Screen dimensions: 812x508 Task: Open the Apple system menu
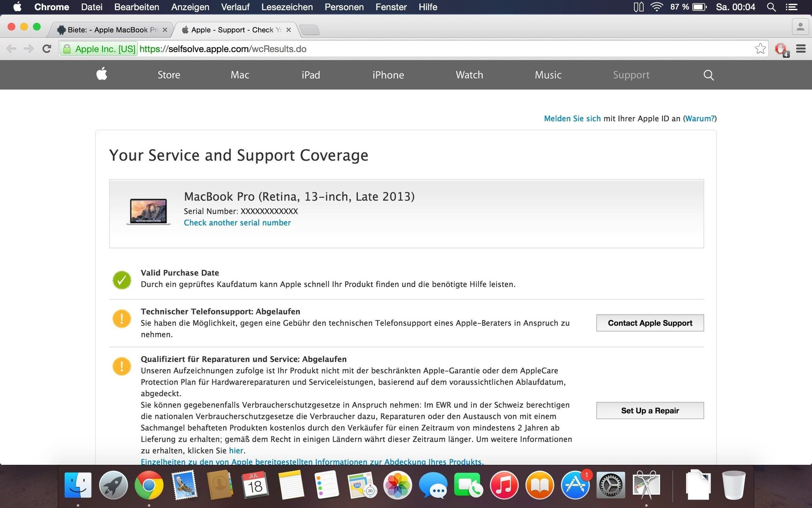17,7
